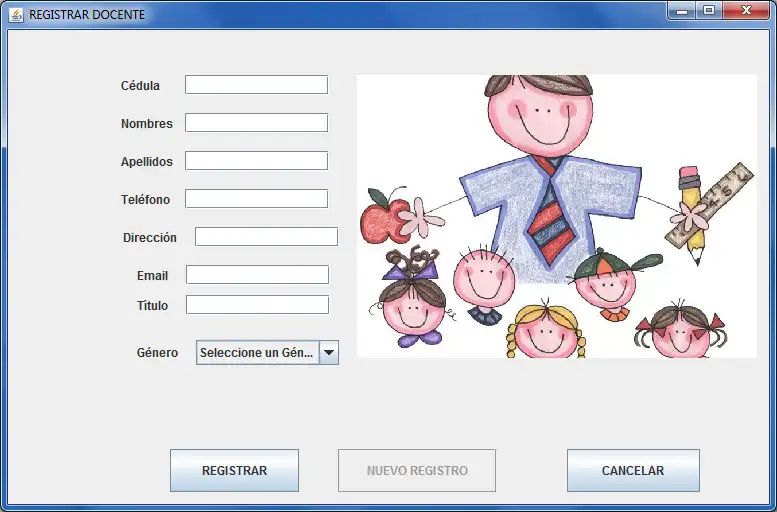
Task: Click the Dirección label
Action: 150,237
